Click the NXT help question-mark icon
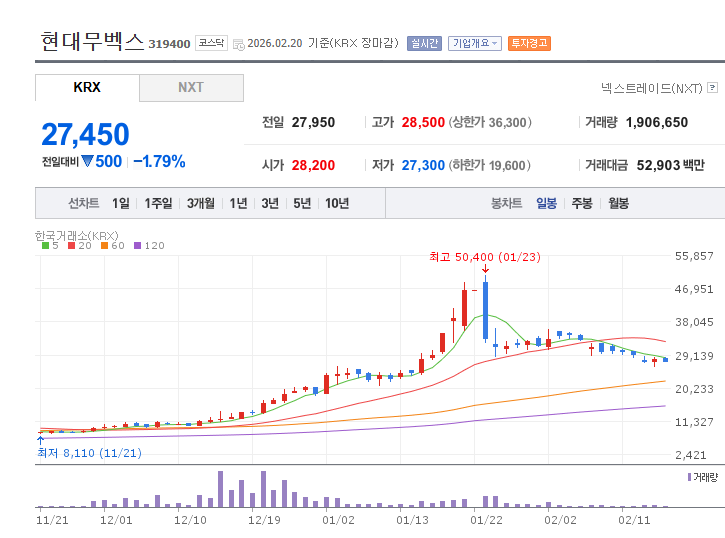This screenshot has height=538, width=725. 713,87
